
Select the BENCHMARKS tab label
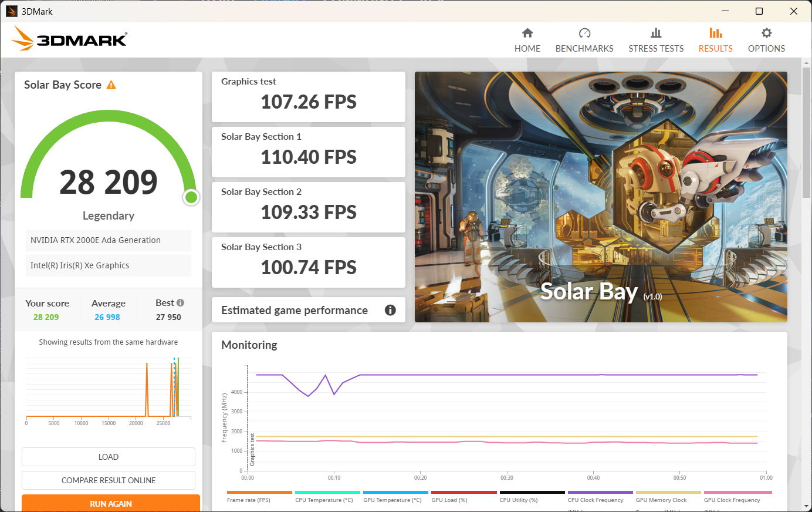(584, 49)
